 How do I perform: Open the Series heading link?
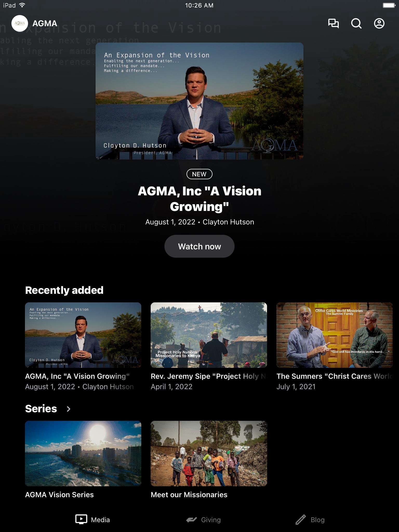[x=41, y=409]
